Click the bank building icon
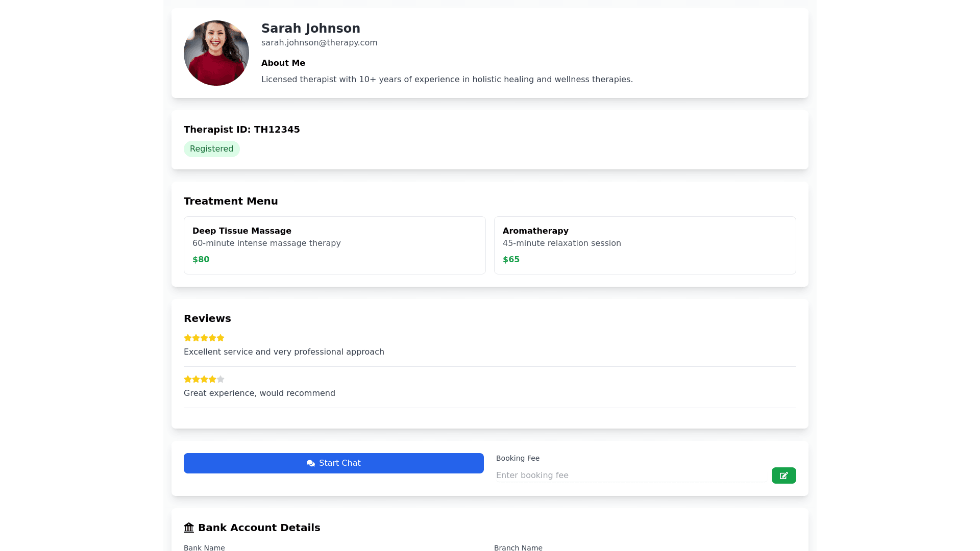980x551 pixels. [189, 528]
